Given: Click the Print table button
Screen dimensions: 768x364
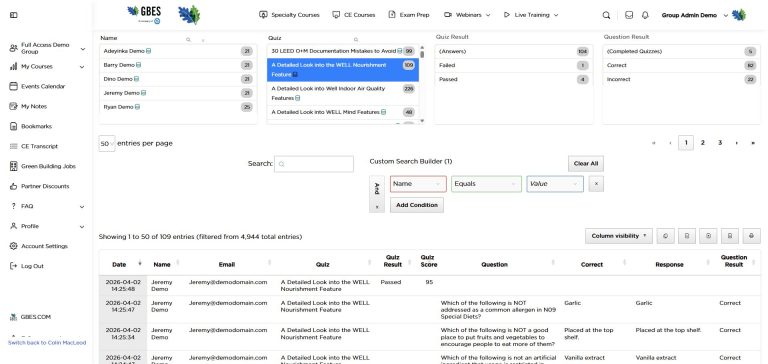Looking at the screenshot, I should tap(751, 236).
